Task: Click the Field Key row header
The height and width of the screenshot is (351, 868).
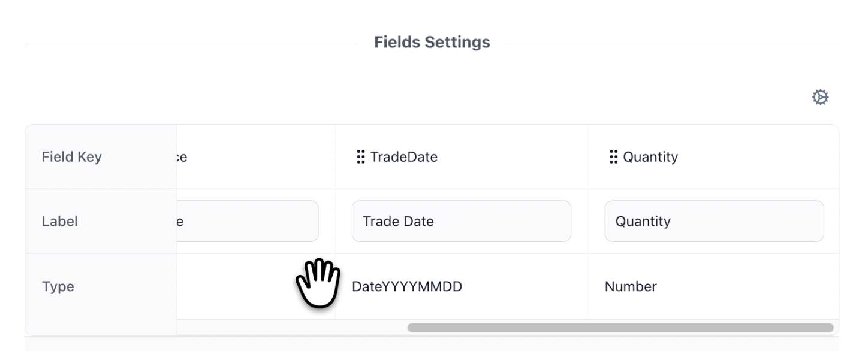Action: coord(72,157)
